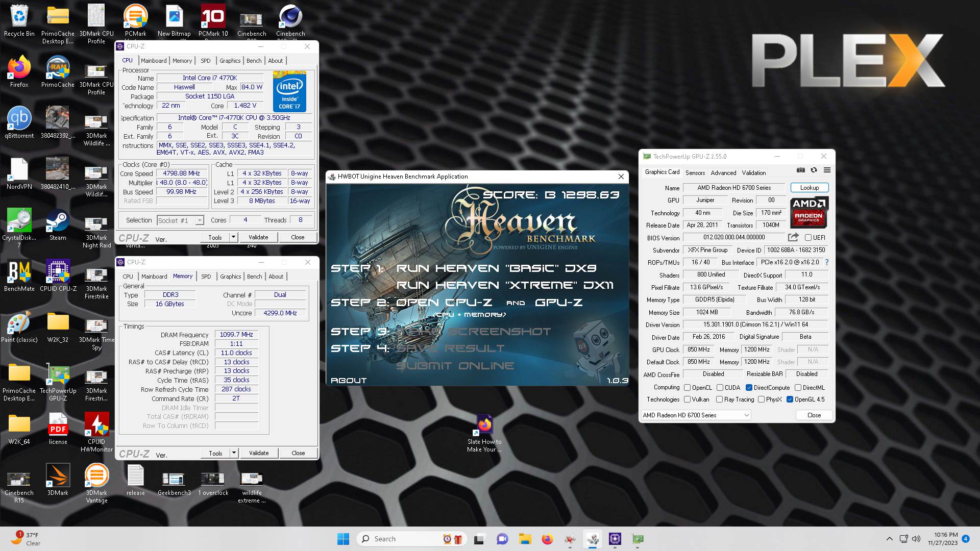This screenshot has height=551, width=980.
Task: Toggle the OpenGL 4.5 checkbox
Action: coord(790,399)
